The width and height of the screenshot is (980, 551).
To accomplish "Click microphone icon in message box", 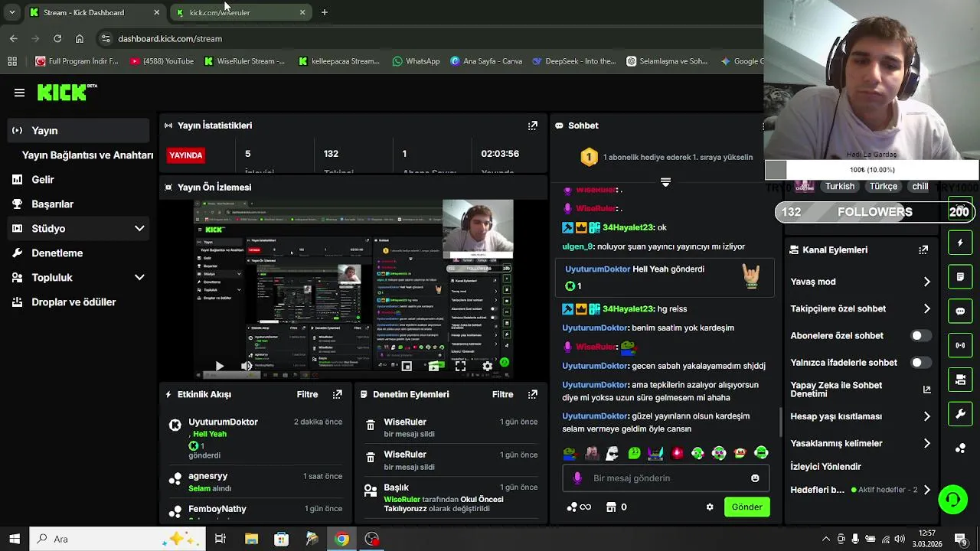I will [577, 478].
